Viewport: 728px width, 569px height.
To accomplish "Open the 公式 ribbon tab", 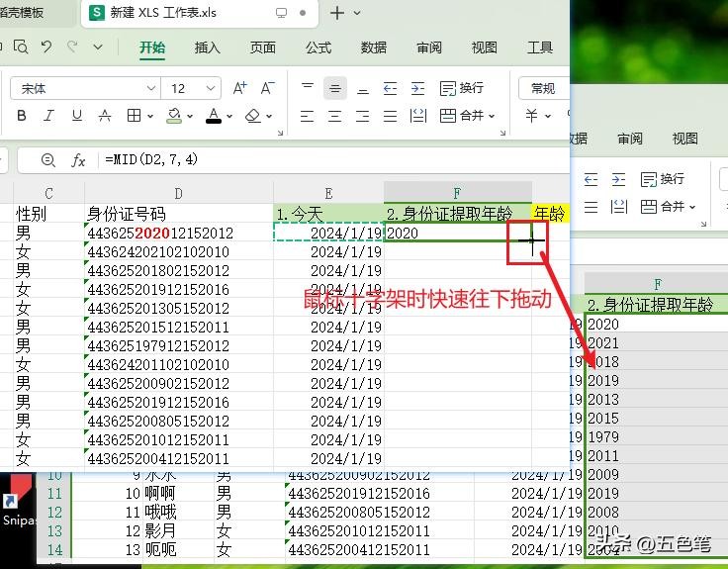I will (x=318, y=47).
